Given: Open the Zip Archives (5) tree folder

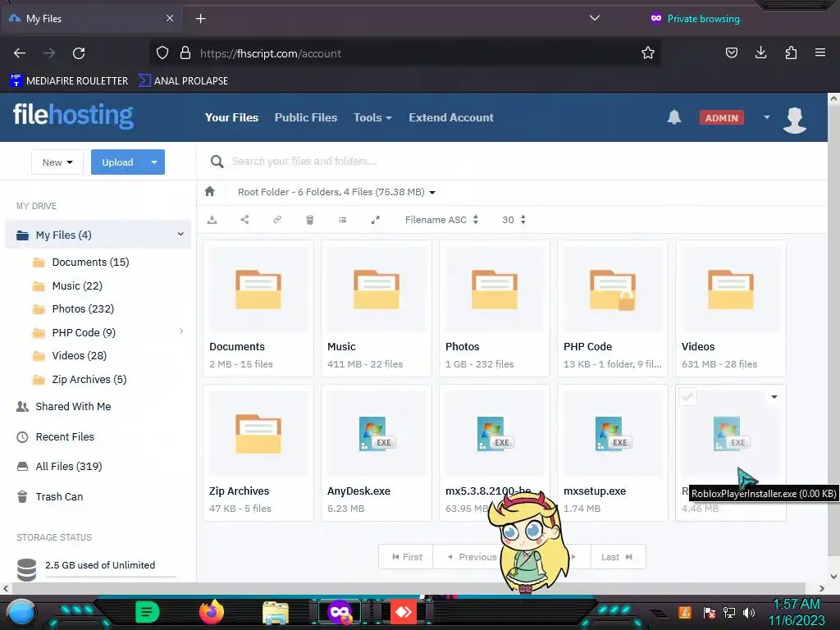Looking at the screenshot, I should pyautogui.click(x=80, y=379).
